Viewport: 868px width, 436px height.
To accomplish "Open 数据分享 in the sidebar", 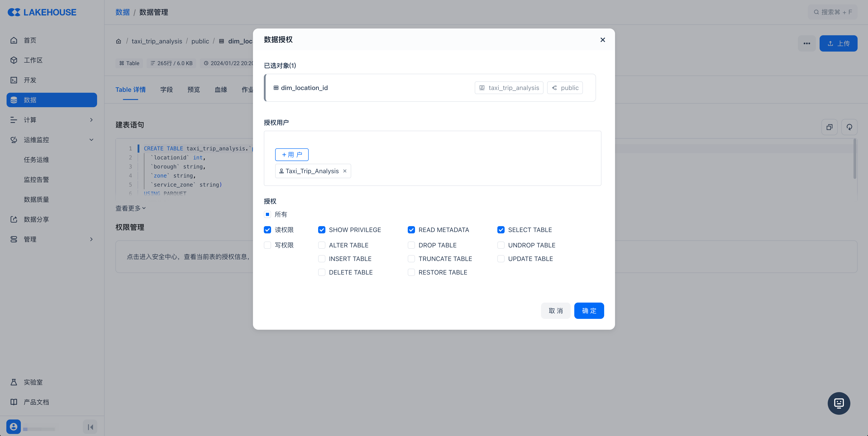I will tap(36, 219).
